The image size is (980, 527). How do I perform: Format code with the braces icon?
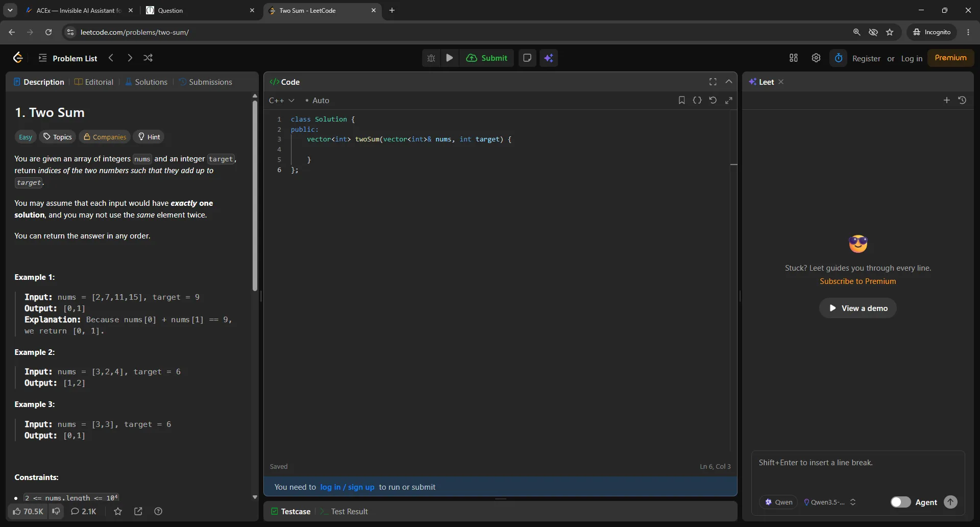[x=697, y=101]
